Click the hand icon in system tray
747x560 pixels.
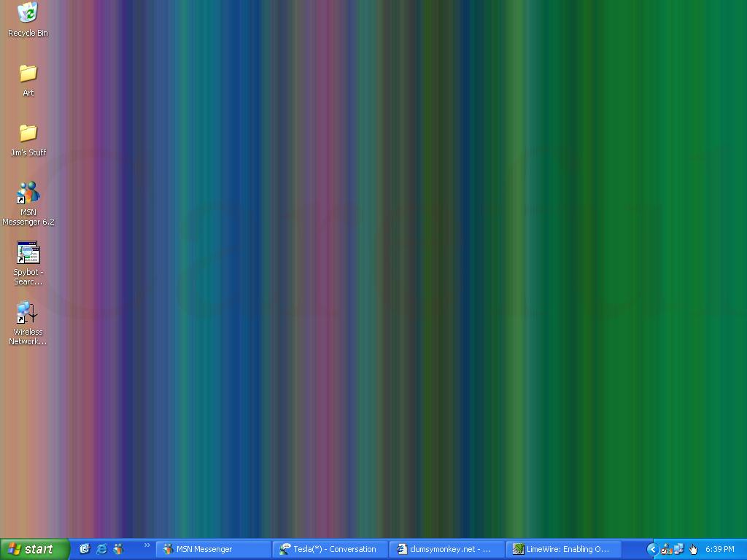(x=693, y=549)
